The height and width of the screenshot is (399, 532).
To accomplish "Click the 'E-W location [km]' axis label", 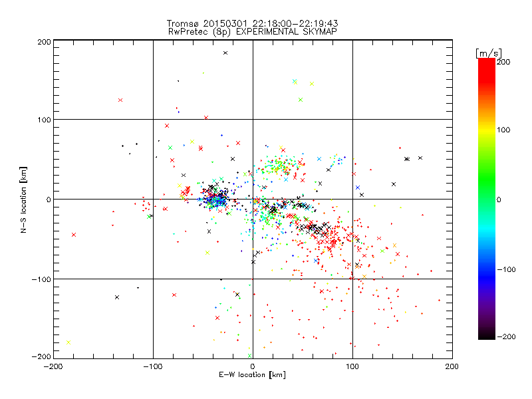I will [252, 375].
